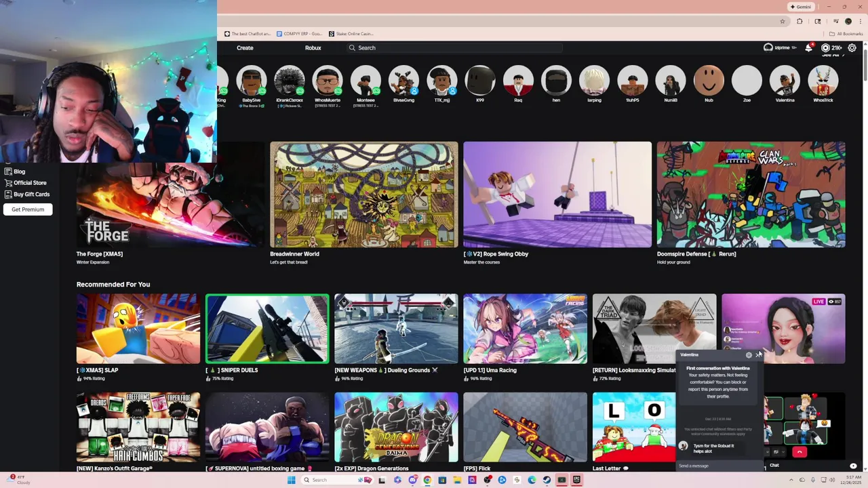Open untitled boxing game card
Image resolution: width=868 pixels, height=488 pixels.
267,427
